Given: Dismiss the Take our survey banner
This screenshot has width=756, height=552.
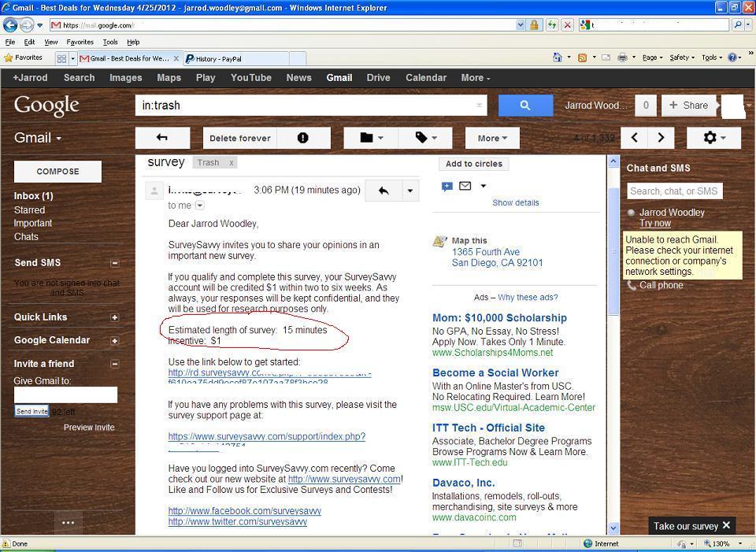Looking at the screenshot, I should (727, 525).
